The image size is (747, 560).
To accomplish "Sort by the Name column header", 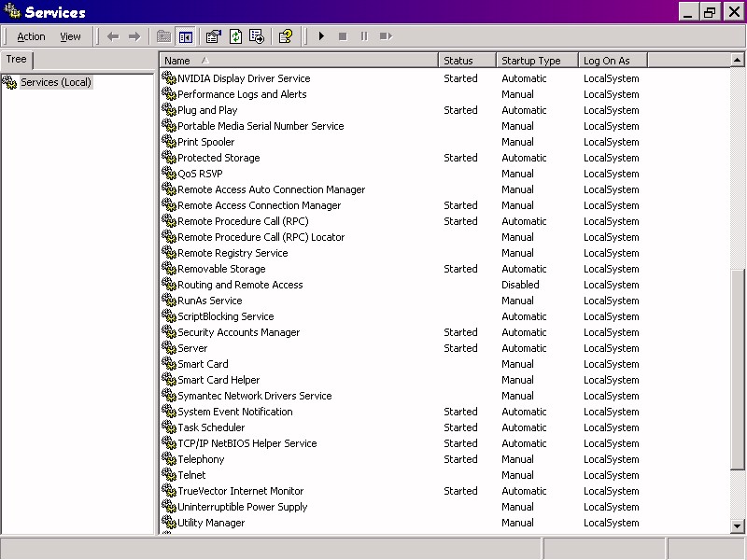I will coord(299,61).
